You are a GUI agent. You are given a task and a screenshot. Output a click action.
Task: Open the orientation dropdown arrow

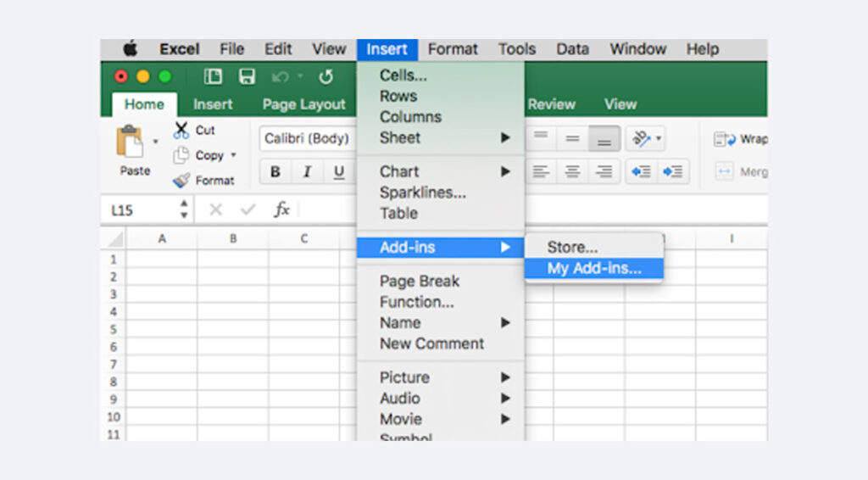pos(658,138)
